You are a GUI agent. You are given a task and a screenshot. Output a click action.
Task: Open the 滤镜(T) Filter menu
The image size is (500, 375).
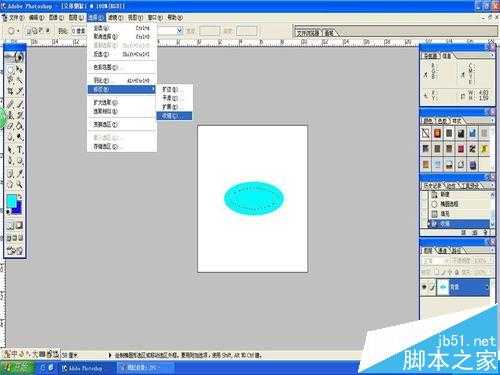click(x=115, y=17)
